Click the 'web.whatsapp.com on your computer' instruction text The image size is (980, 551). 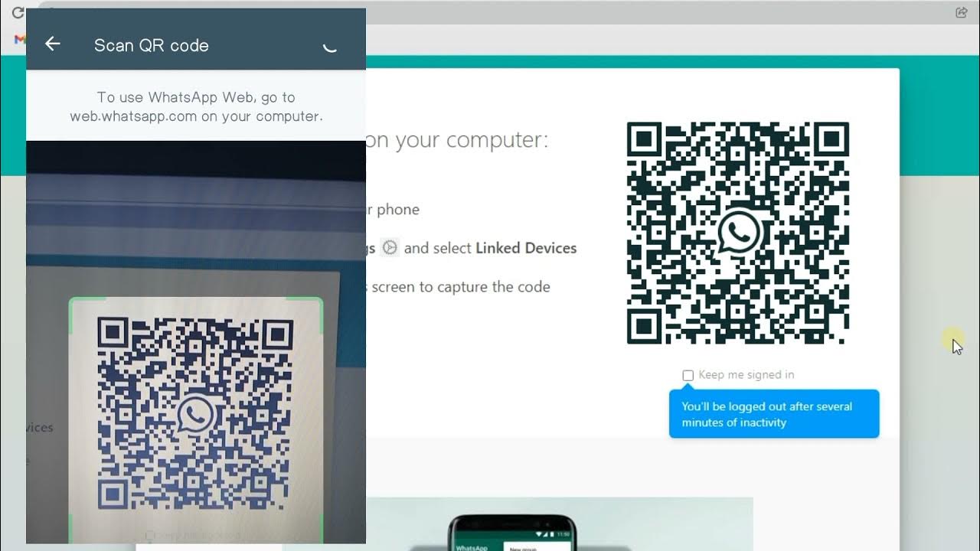click(196, 116)
